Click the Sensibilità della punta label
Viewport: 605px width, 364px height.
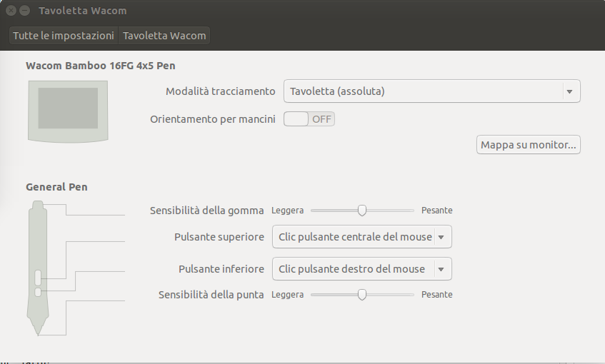[x=211, y=295]
